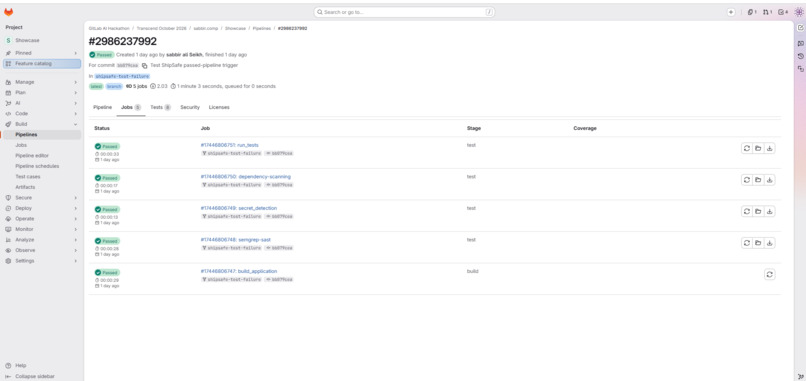Expand the Pinned sidebar section

coord(42,53)
